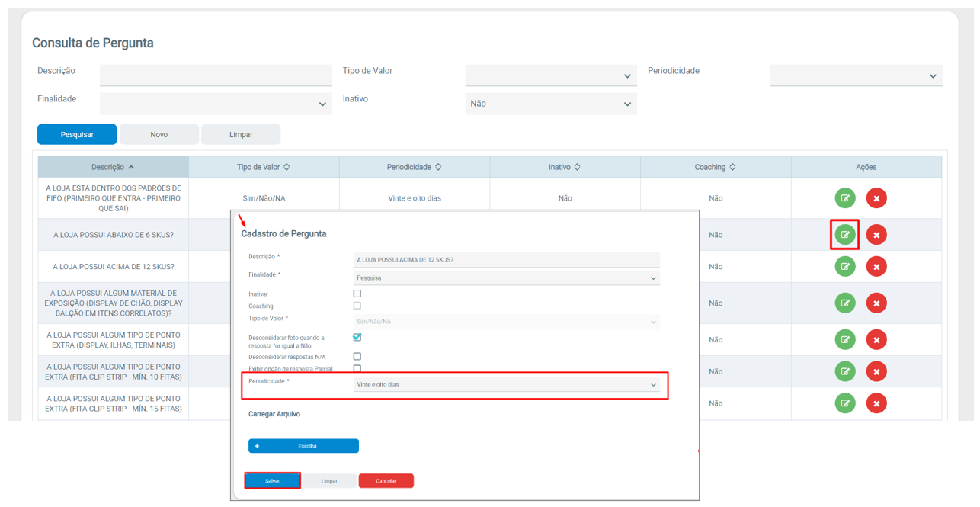The width and height of the screenshot is (980, 507).
Task: Delete the 'MATERIAL DE EXPOSIÇÃO' question row
Action: (876, 303)
